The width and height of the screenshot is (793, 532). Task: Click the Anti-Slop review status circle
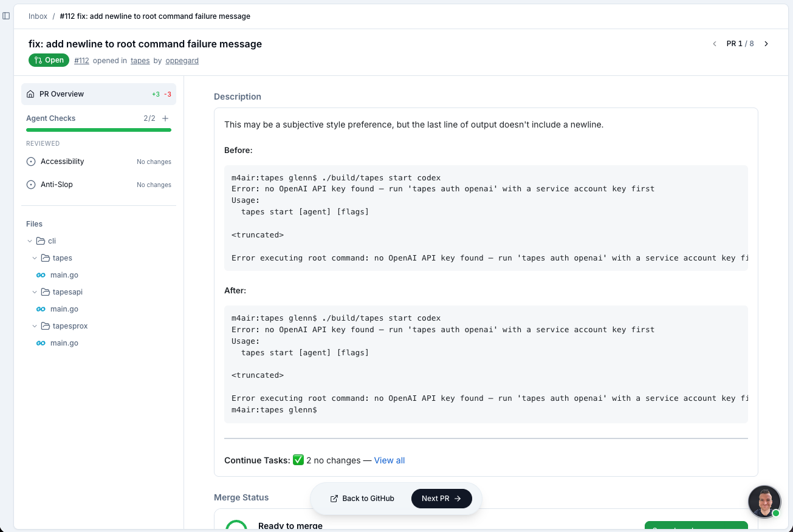[x=30, y=184]
